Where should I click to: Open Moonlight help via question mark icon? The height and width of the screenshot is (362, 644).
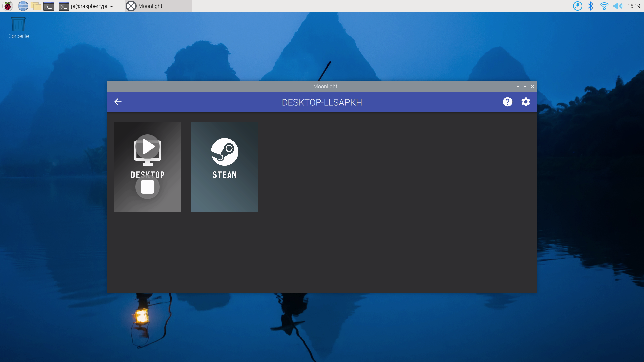coord(507,102)
